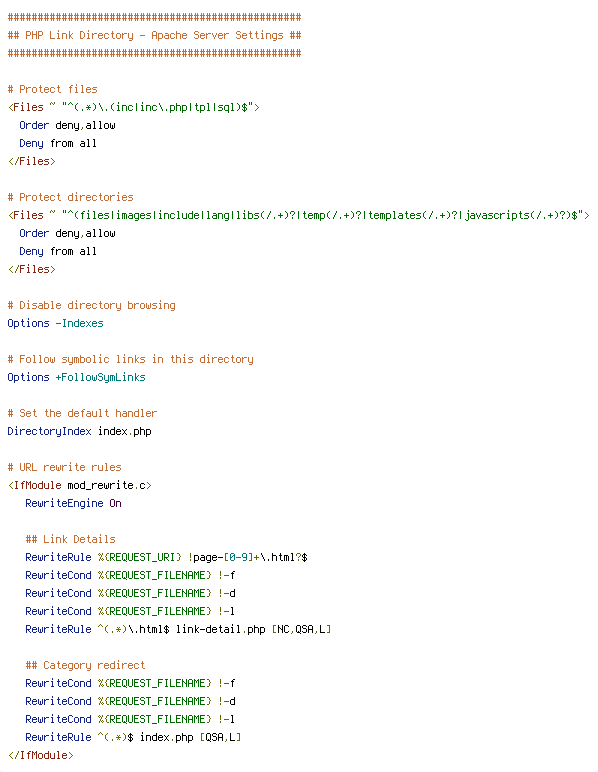Click the 'Options -Indexes' line

(56, 323)
